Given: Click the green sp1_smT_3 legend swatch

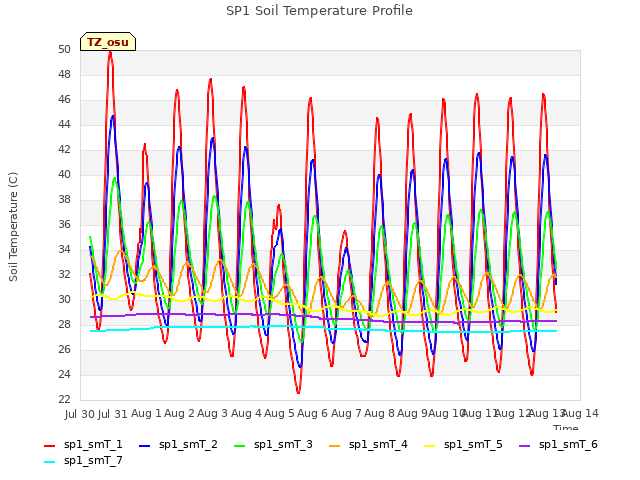Looking at the screenshot, I should (240, 446).
